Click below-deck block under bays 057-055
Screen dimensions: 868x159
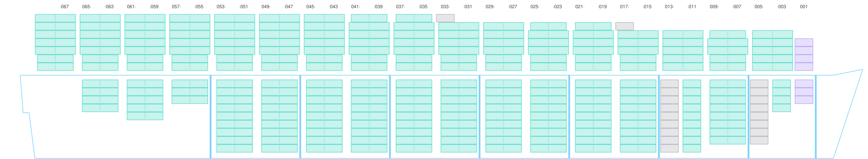[190, 91]
